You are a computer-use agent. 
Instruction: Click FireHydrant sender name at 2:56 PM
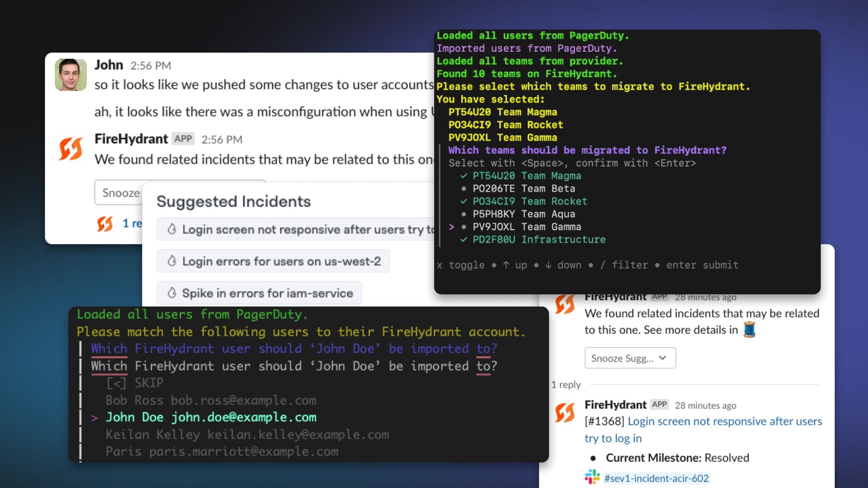(131, 139)
